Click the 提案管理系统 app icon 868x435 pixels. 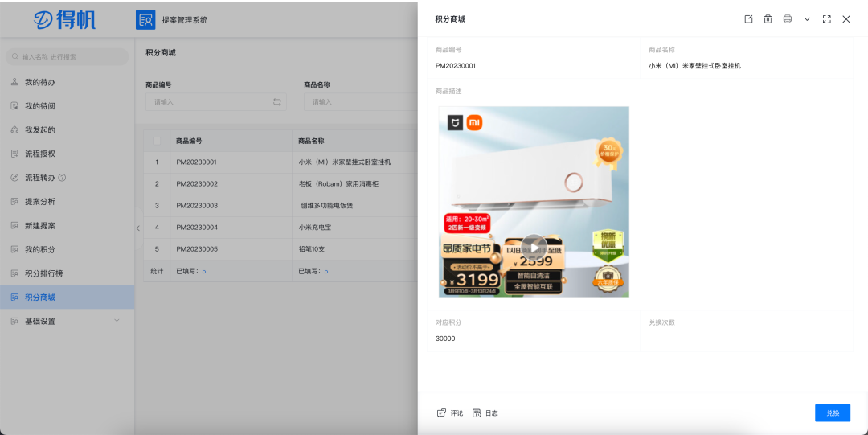pos(145,20)
